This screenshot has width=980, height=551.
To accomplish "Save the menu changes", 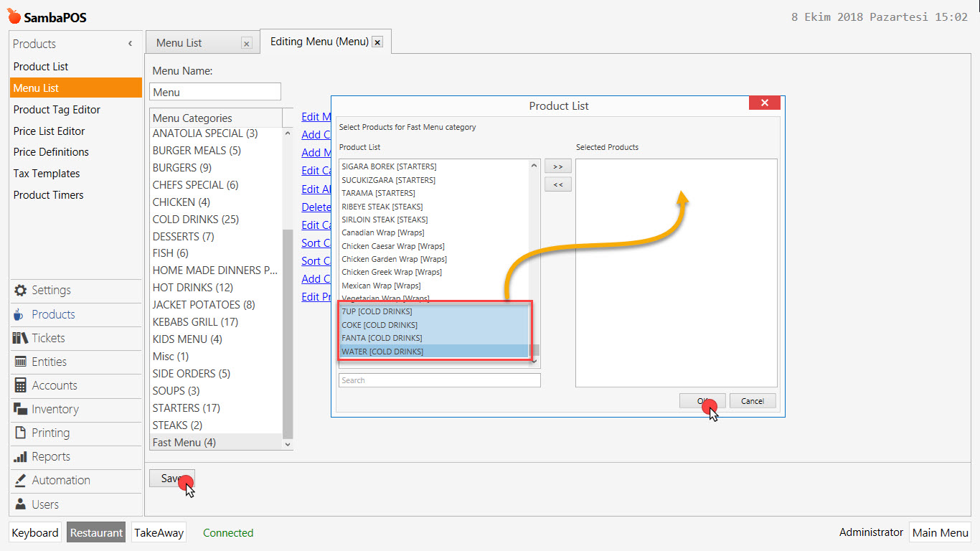I will (x=171, y=478).
